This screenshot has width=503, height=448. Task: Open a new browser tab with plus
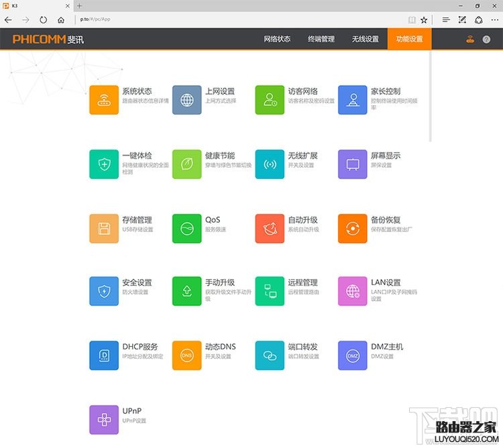tap(79, 6)
